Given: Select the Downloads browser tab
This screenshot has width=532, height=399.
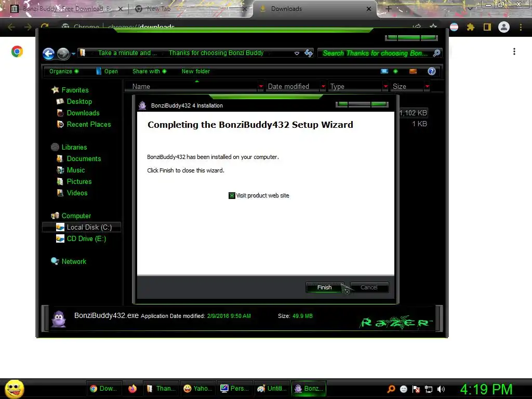Looking at the screenshot, I should click(314, 9).
